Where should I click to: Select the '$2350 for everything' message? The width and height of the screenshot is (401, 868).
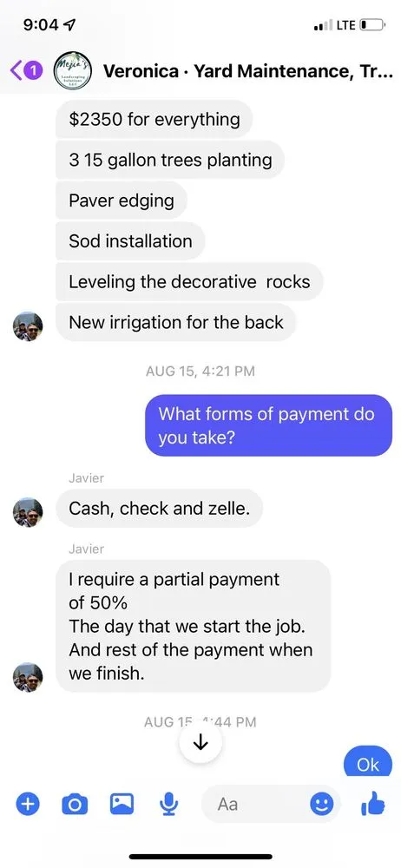pos(154,119)
